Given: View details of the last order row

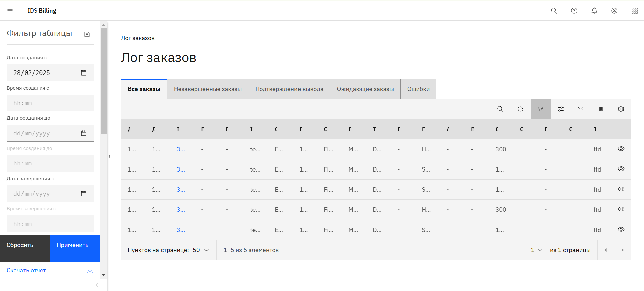Looking at the screenshot, I should pyautogui.click(x=621, y=230).
